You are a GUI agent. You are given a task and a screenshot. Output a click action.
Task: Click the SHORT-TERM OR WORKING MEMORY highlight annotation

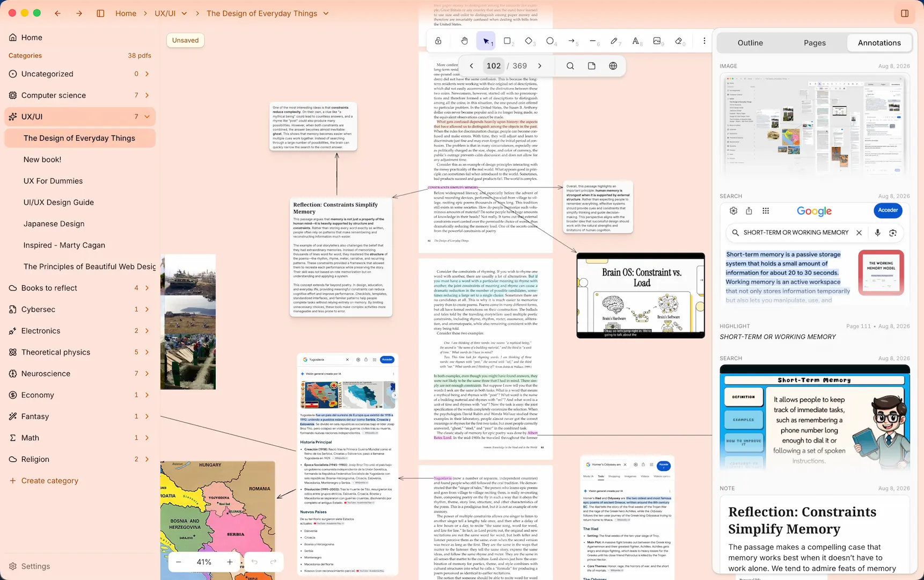pyautogui.click(x=778, y=337)
